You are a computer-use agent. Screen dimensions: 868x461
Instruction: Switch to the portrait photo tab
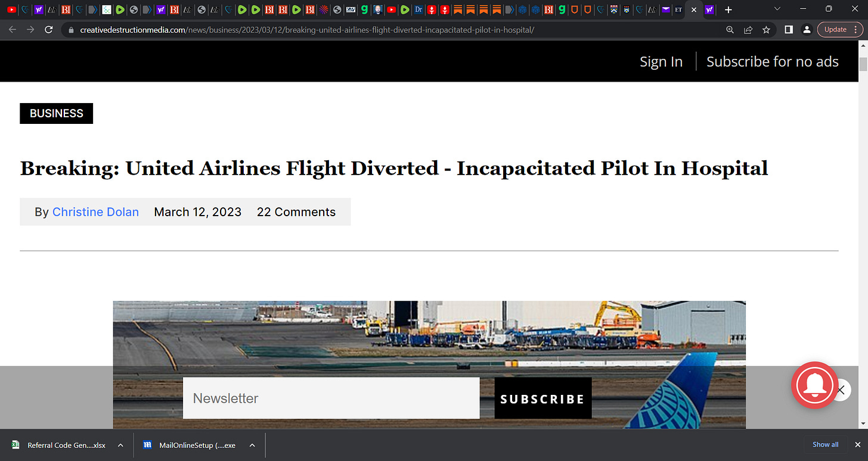point(378,10)
